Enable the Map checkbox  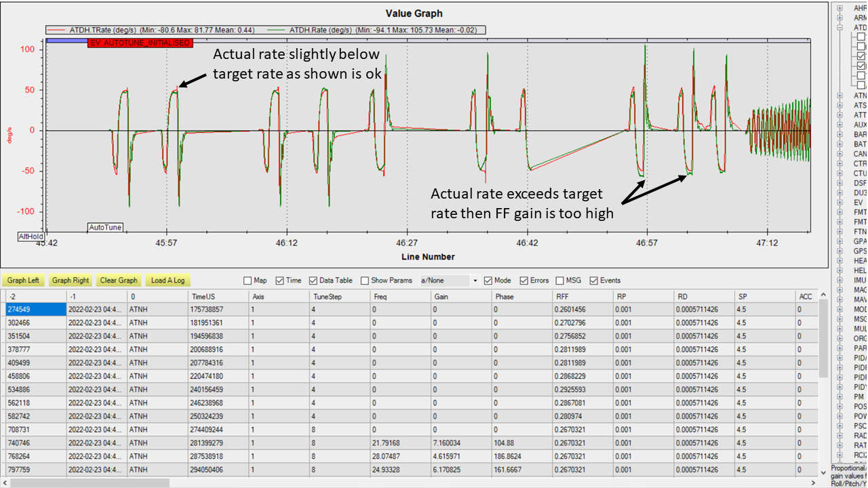(x=248, y=281)
